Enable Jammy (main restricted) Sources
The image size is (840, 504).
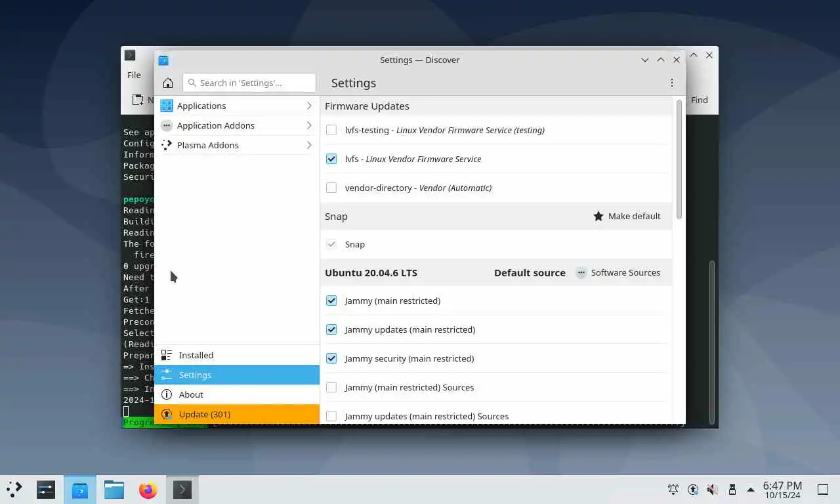(331, 387)
